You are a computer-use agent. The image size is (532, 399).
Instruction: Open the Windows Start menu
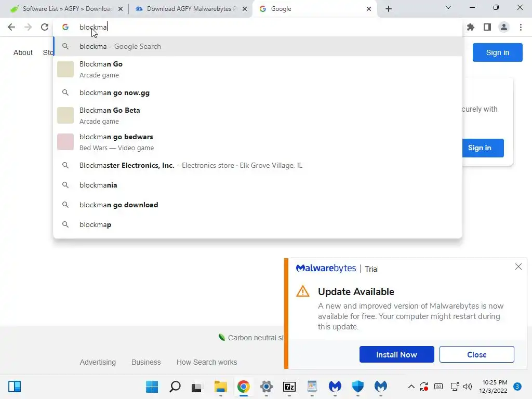click(152, 387)
